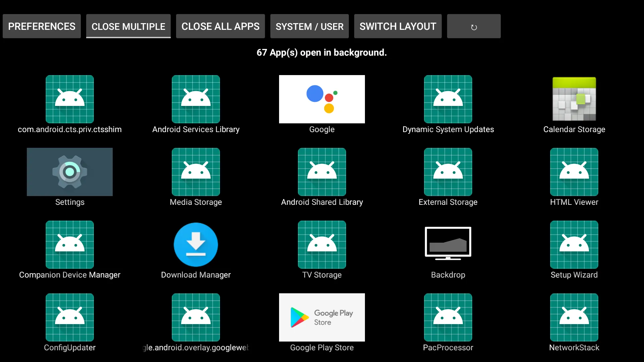
Task: Click the 'Calendar Storage' label text
Action: point(574,129)
